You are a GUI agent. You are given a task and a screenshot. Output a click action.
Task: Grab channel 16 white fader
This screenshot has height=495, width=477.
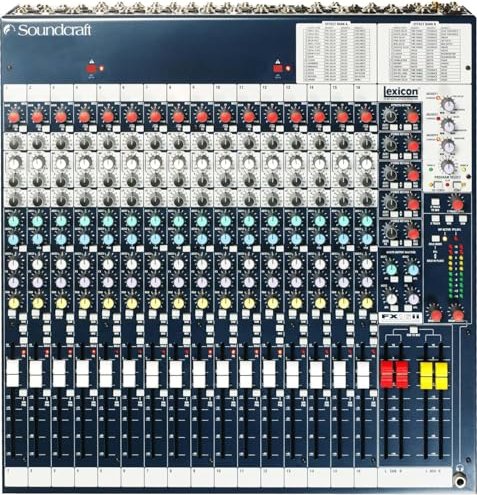tap(363, 375)
